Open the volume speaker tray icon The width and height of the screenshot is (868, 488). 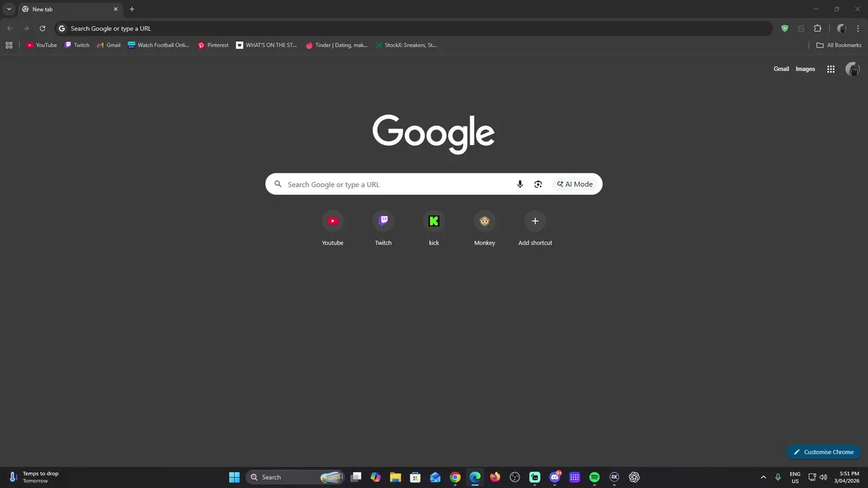point(823,477)
